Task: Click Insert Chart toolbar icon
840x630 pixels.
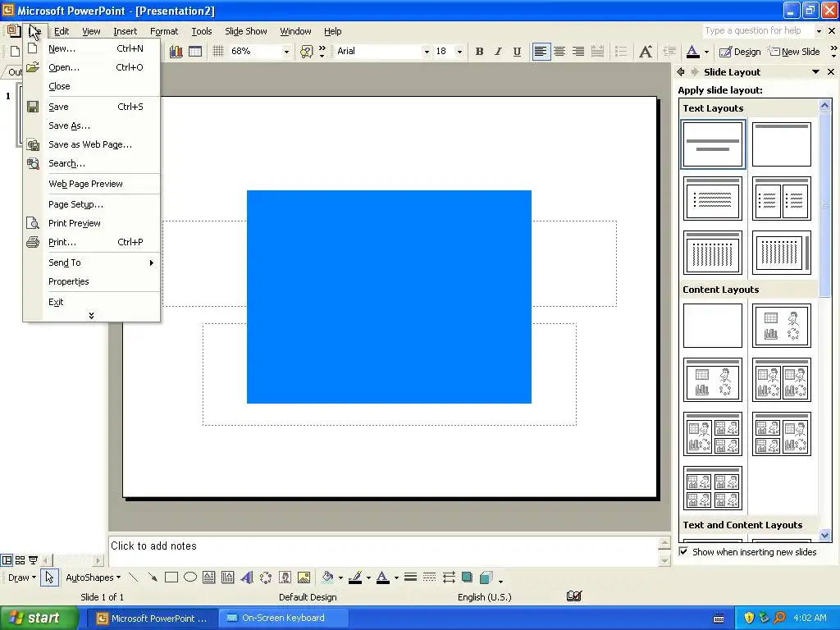Action: (x=176, y=52)
